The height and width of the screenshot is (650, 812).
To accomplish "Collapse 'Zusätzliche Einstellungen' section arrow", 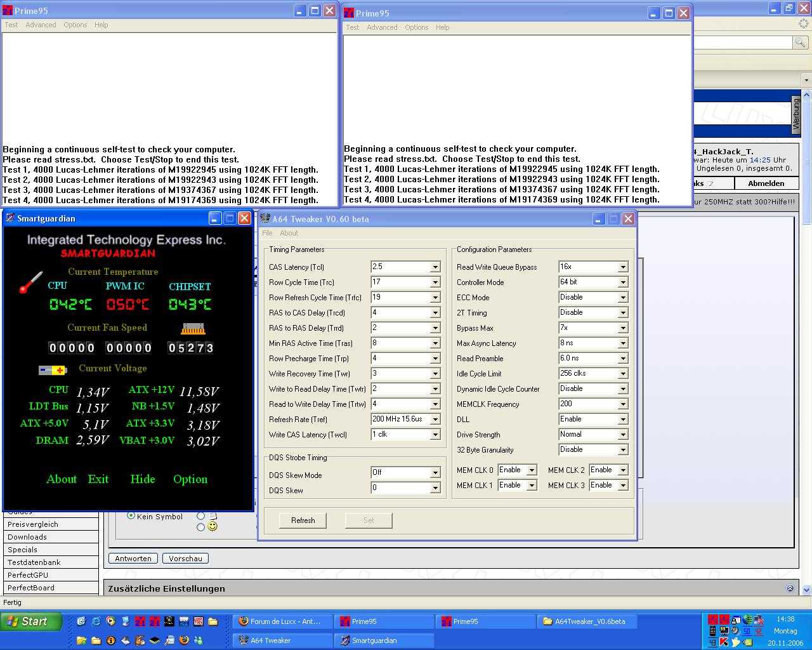I will click(x=790, y=588).
